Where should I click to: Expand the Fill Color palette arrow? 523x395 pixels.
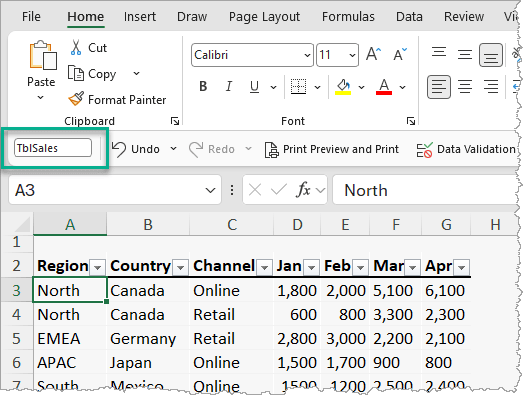click(361, 87)
